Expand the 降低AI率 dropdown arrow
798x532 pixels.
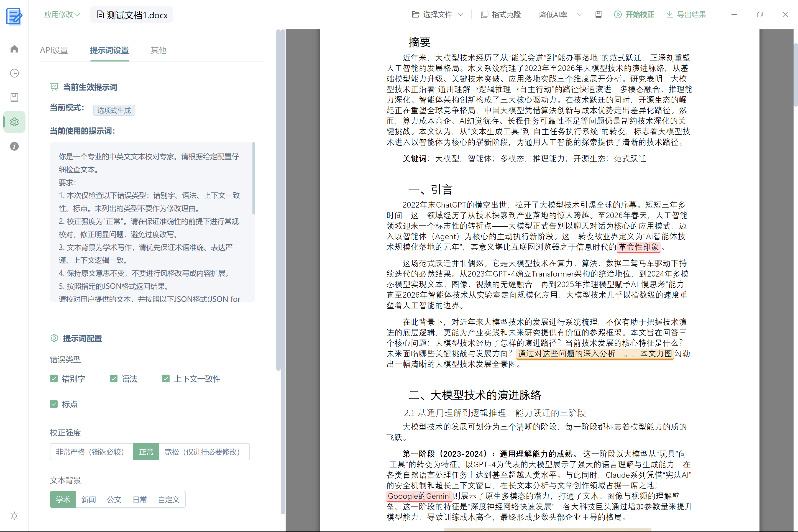pos(579,15)
